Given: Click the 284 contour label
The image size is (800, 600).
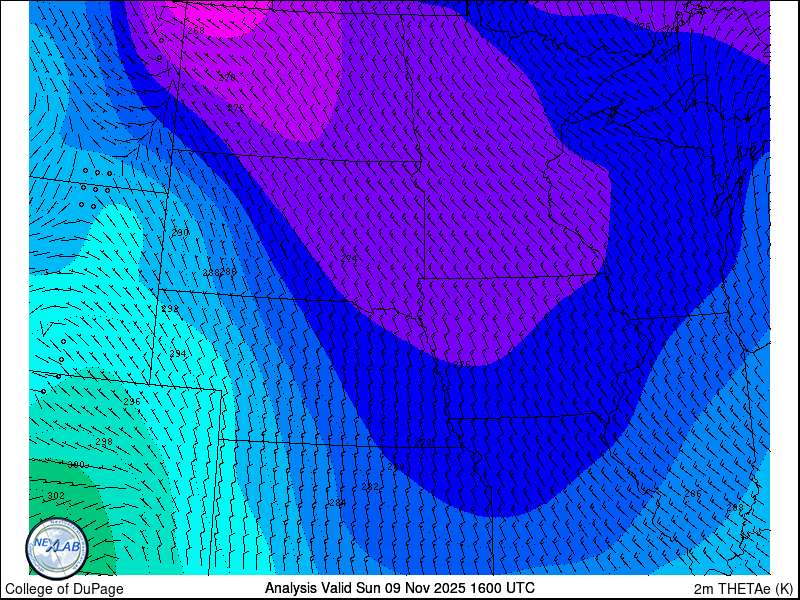Looking at the screenshot, I should (337, 503).
